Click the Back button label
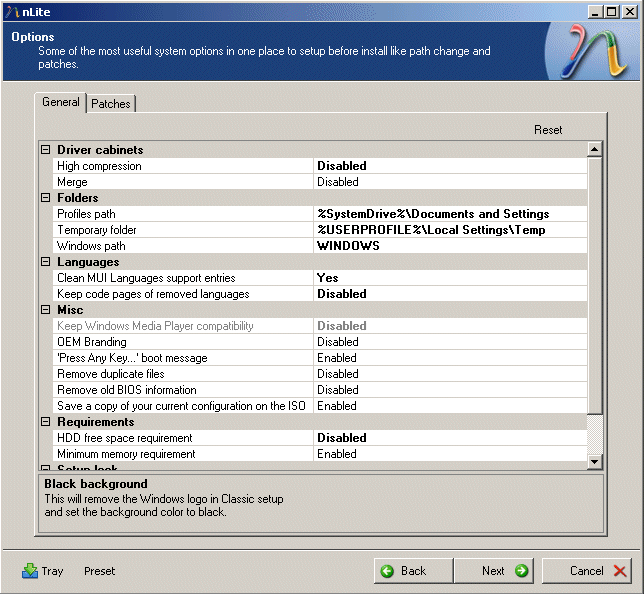 (x=414, y=571)
